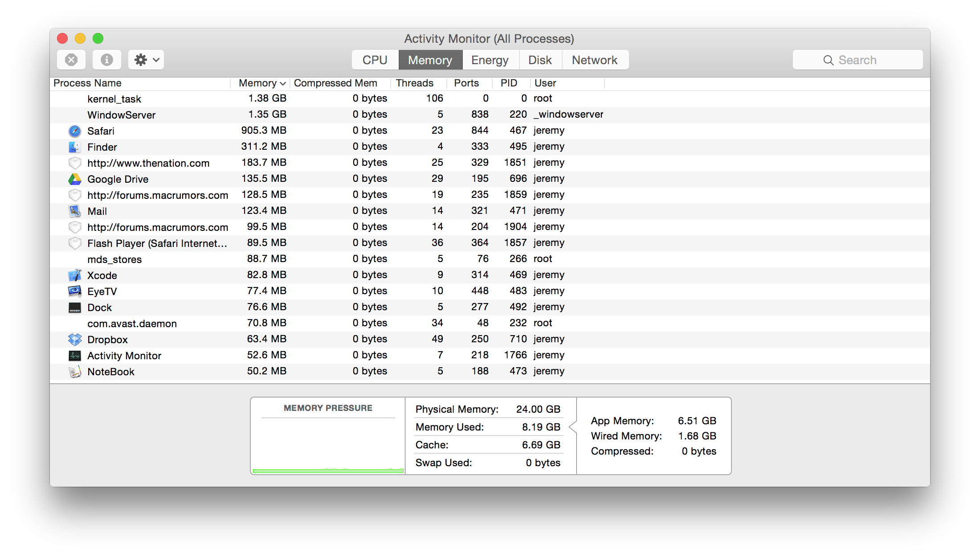Click the Mail stamp icon
Screen dimensions: 980x558
[75, 211]
